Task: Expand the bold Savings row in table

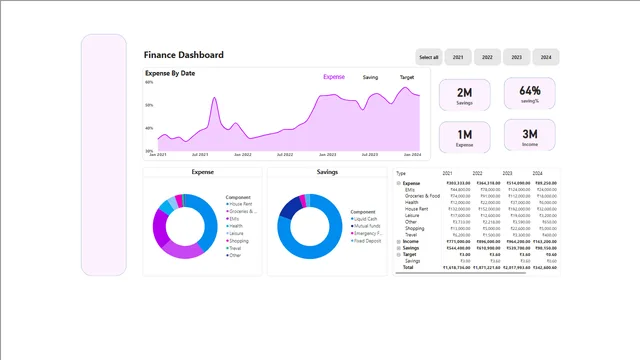Action: tap(399, 248)
